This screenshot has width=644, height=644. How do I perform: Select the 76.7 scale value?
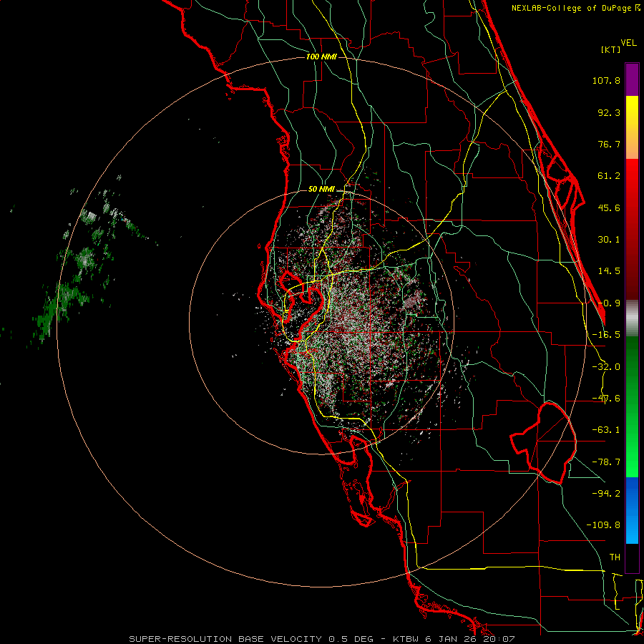click(609, 144)
